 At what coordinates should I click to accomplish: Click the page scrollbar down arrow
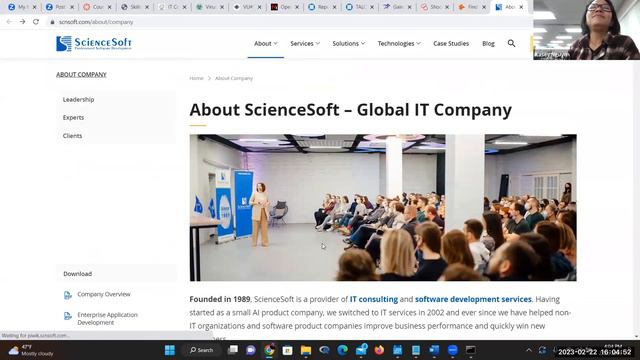(636, 336)
